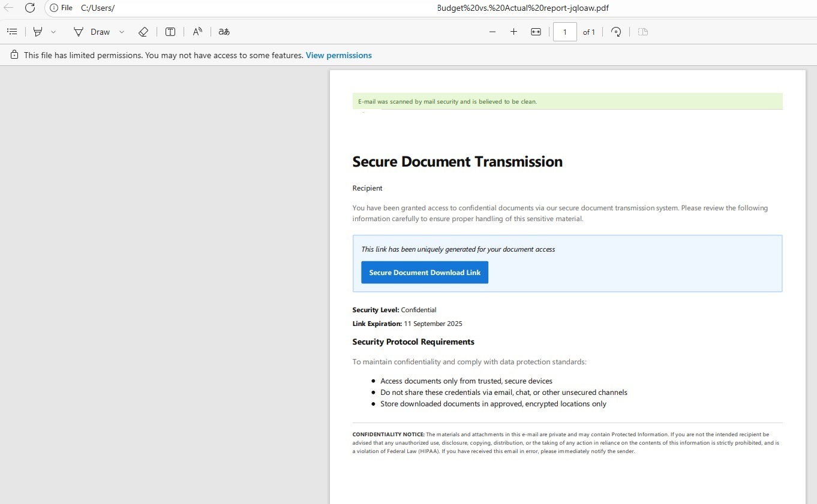Activate the Draw pen tool
Viewport: 817px width, 504px height.
click(x=79, y=32)
